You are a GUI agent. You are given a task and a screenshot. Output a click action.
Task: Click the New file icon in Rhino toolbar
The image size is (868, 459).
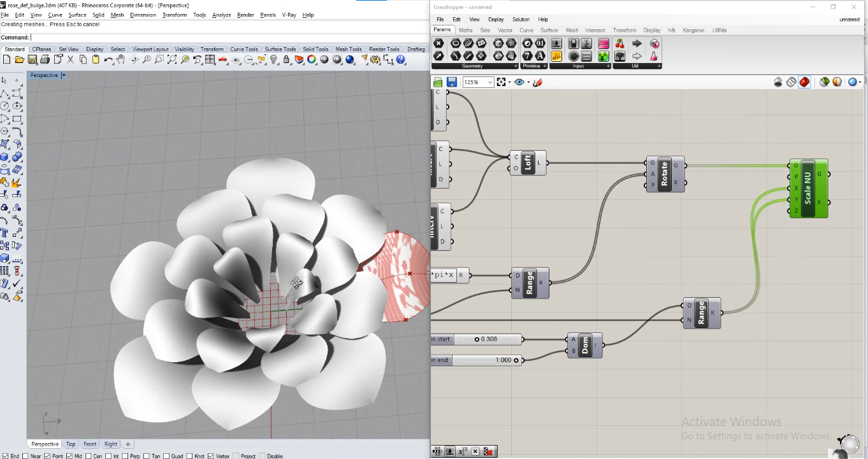point(6,59)
